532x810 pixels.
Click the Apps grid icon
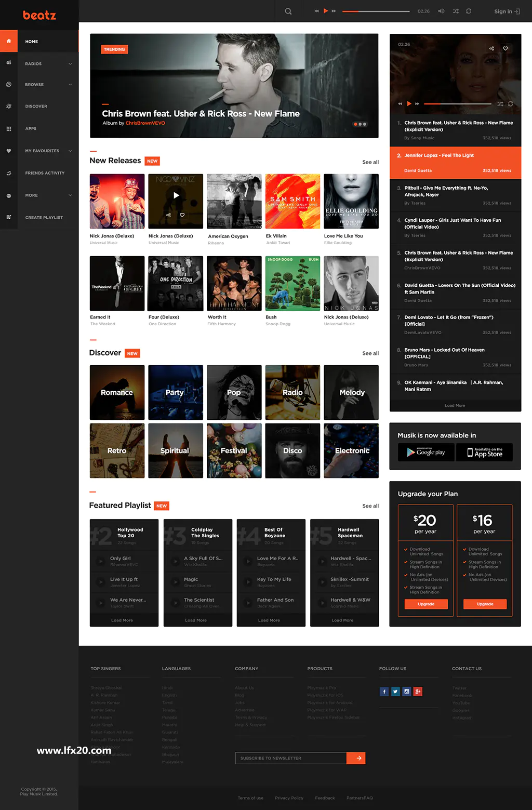[x=9, y=128]
